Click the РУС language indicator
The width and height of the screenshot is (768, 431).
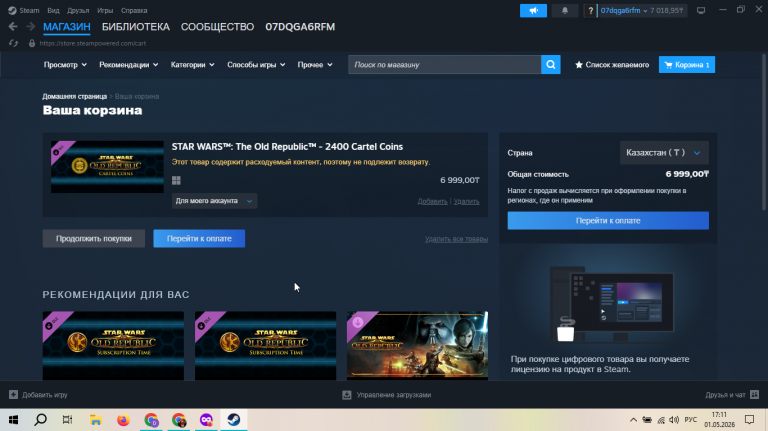(691, 420)
